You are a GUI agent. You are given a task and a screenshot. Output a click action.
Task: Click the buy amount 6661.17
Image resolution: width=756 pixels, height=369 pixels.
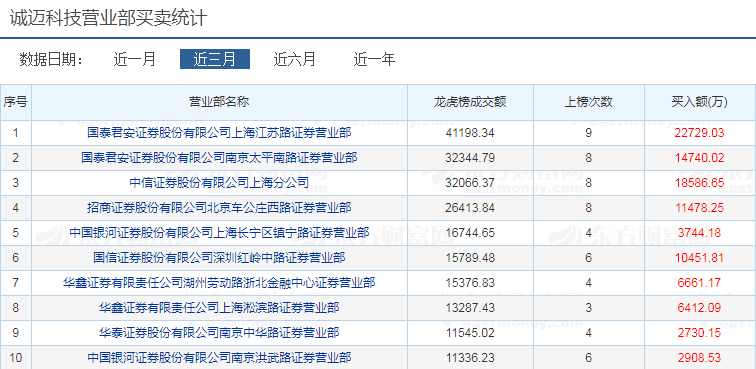click(700, 283)
